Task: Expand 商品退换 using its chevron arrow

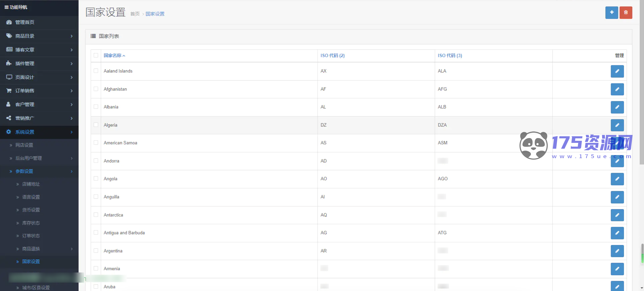Action: pyautogui.click(x=71, y=249)
